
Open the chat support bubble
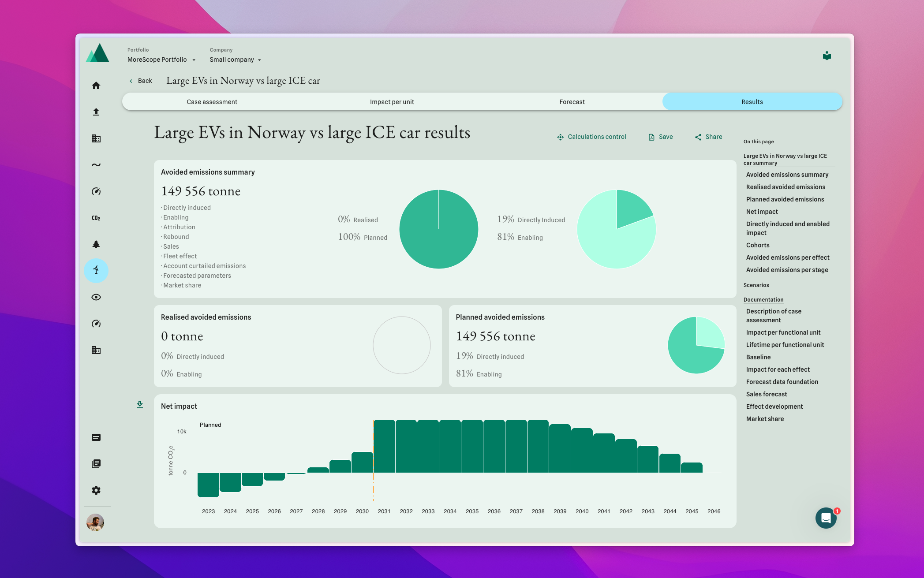pyautogui.click(x=826, y=518)
